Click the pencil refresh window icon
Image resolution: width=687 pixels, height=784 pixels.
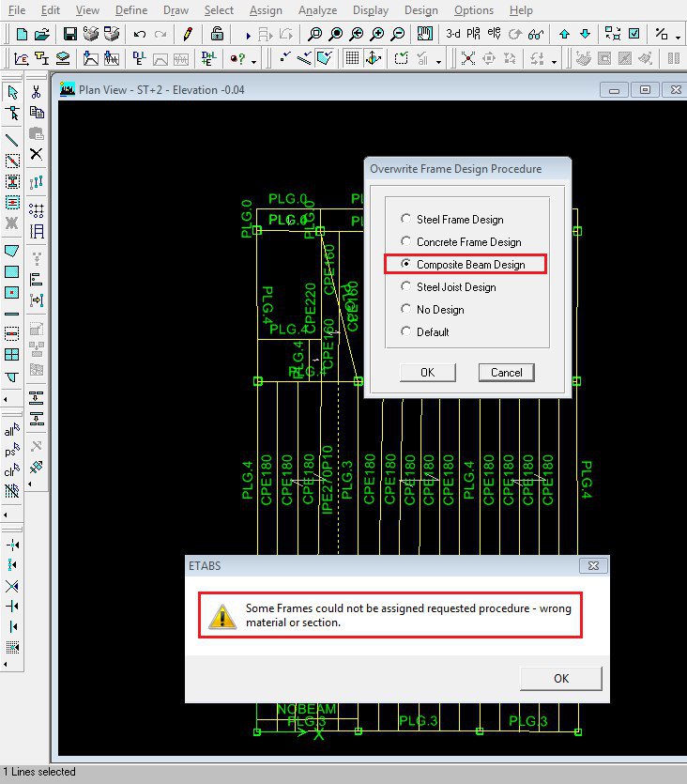tap(188, 34)
